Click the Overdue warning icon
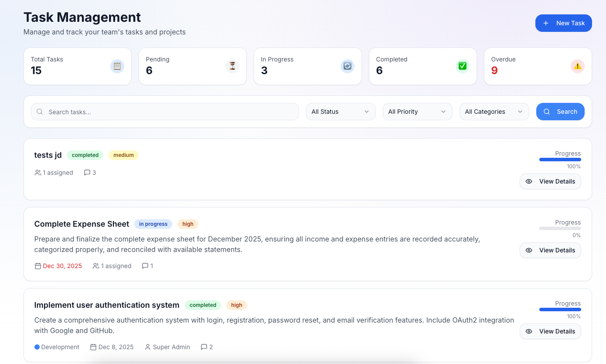606x364 pixels. coord(577,66)
